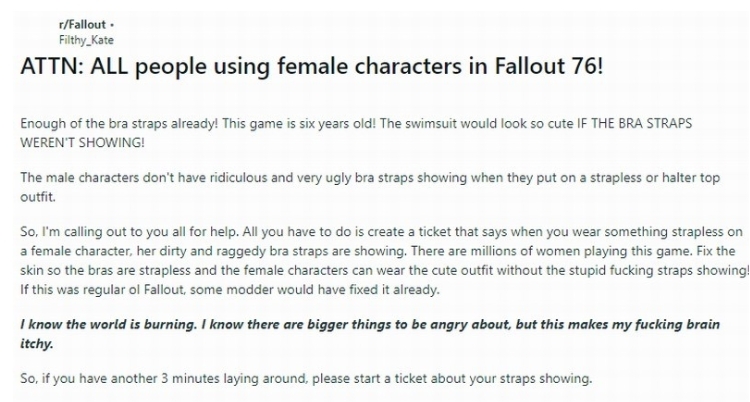Screen dimensions: 750x402
Task: Open the Filthy_Kate user profile
Action: pos(86,40)
